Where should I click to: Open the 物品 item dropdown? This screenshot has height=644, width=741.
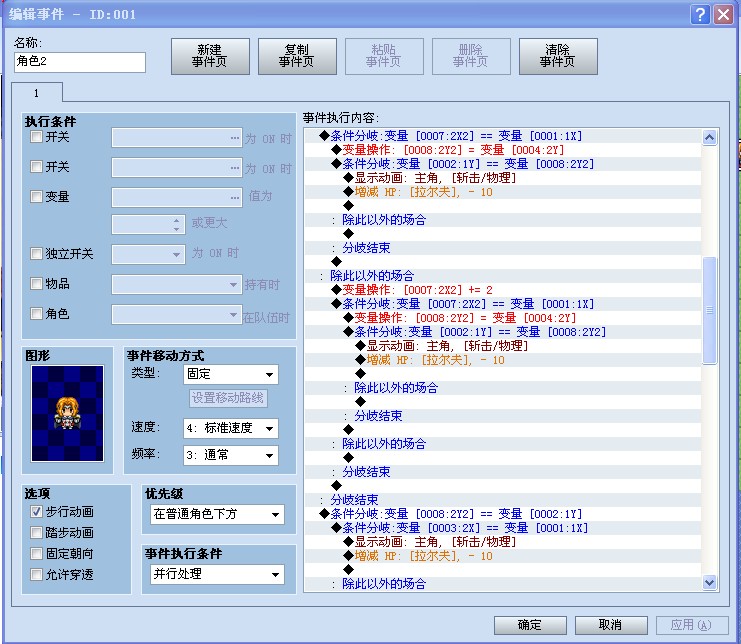click(x=177, y=284)
